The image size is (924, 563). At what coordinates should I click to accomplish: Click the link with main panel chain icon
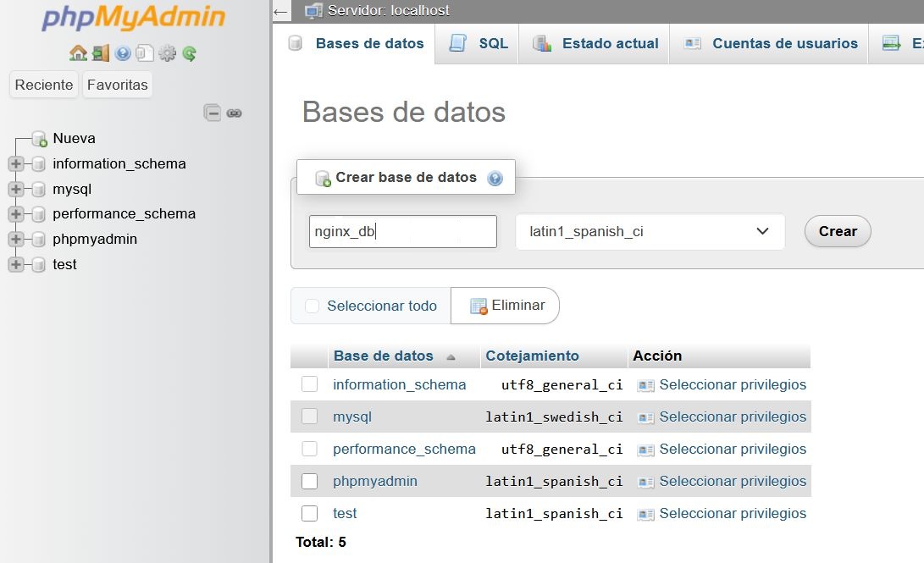click(235, 113)
